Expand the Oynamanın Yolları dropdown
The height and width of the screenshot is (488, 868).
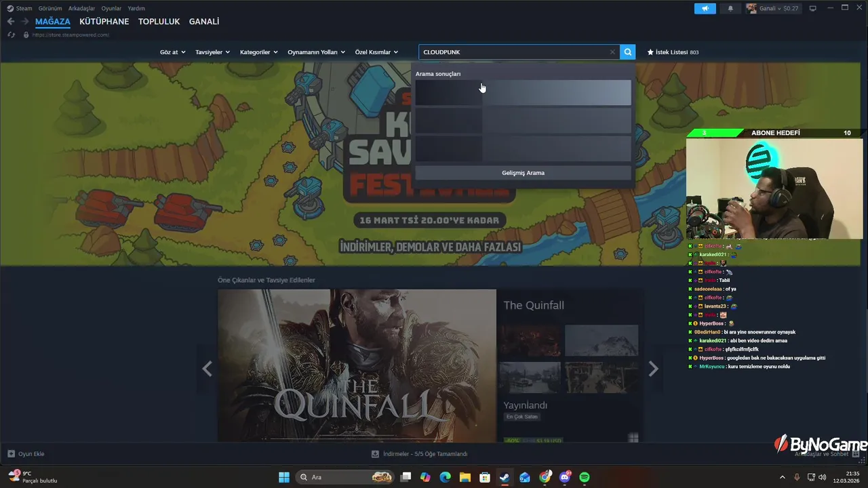coord(316,52)
